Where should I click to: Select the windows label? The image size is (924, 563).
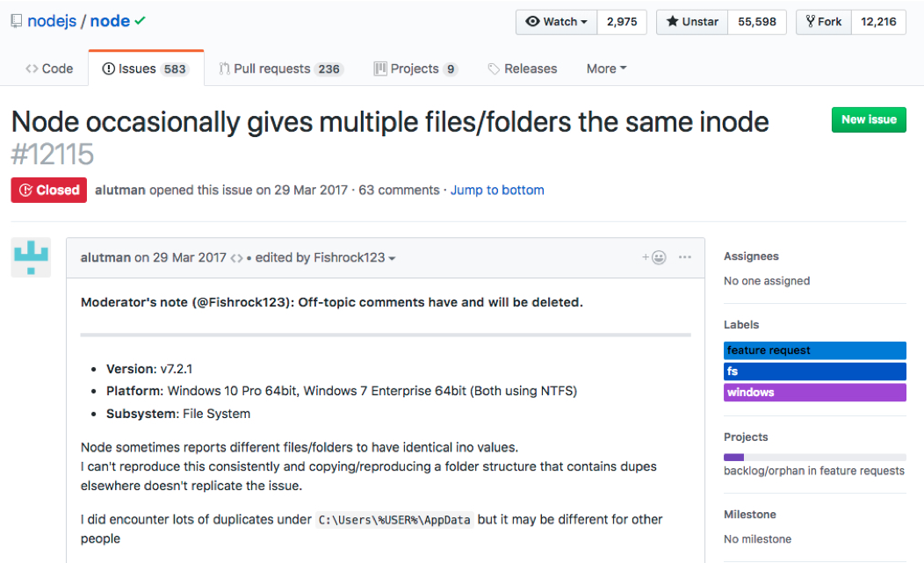click(814, 393)
